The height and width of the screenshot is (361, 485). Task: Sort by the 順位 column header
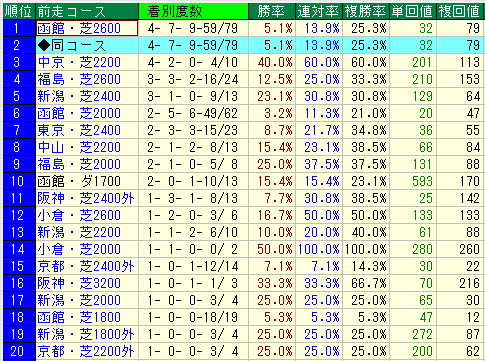pos(19,11)
